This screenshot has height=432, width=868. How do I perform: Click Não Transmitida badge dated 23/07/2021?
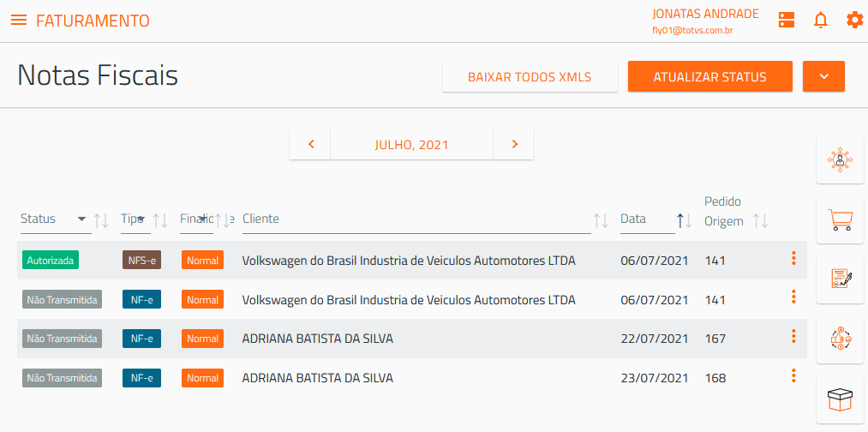(x=62, y=378)
